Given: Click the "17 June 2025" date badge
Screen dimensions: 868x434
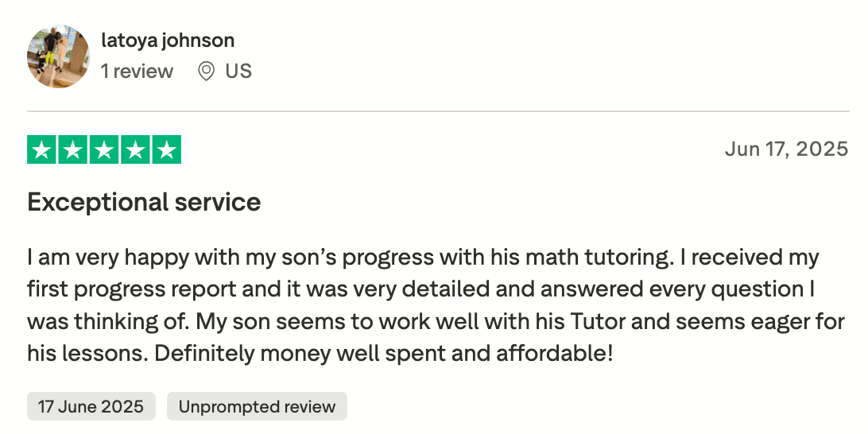Looking at the screenshot, I should coord(91,407).
